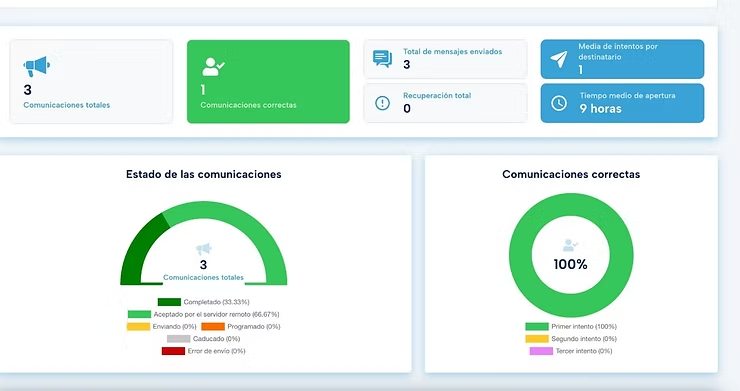This screenshot has height=391, width=740.
Task: Click the Comunicaciones correctas chart title
Action: [571, 174]
